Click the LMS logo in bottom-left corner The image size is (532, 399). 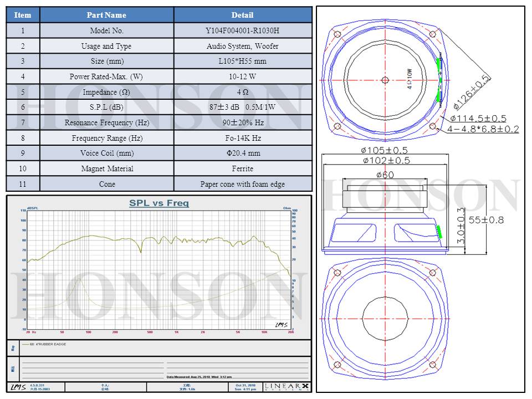[x=18, y=386]
